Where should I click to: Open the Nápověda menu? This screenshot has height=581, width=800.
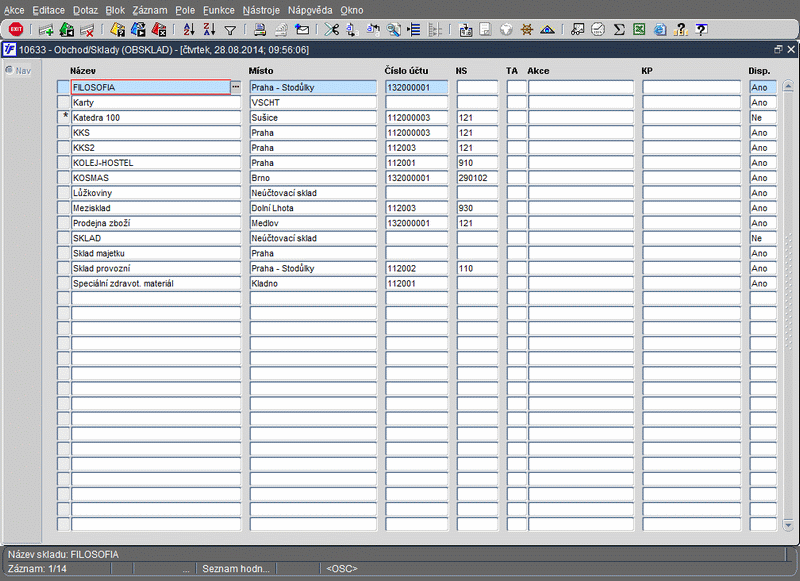click(x=310, y=10)
